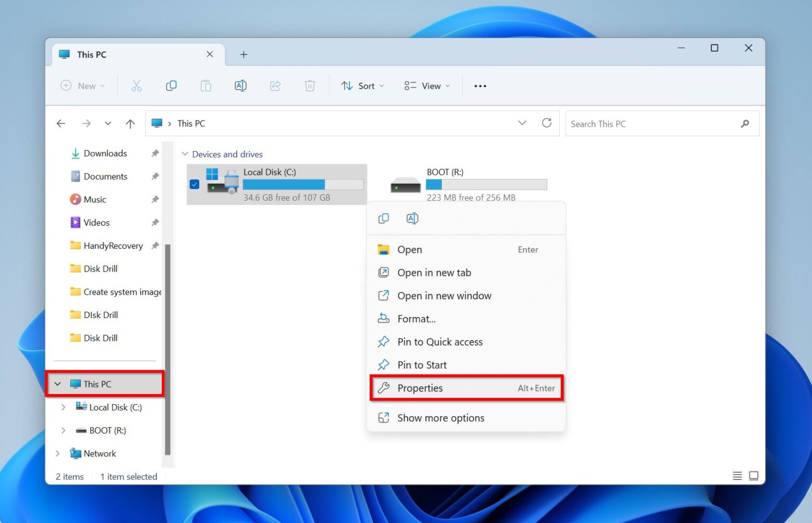Image resolution: width=812 pixels, height=523 pixels.
Task: Toggle compact list view in status bar
Action: coord(737,475)
